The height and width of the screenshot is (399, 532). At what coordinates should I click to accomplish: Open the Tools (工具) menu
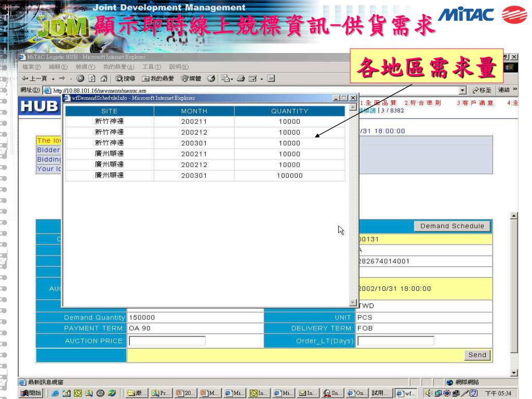(x=152, y=67)
